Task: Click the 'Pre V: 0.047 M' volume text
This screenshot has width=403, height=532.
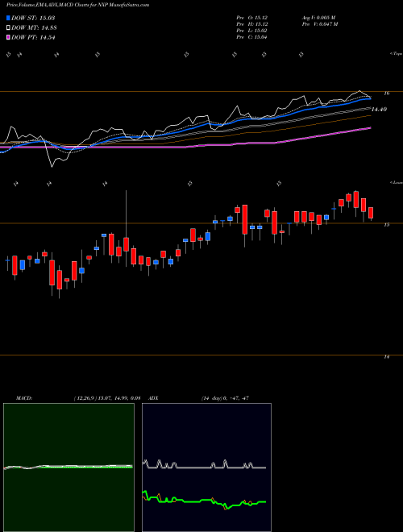Action: [x=321, y=24]
